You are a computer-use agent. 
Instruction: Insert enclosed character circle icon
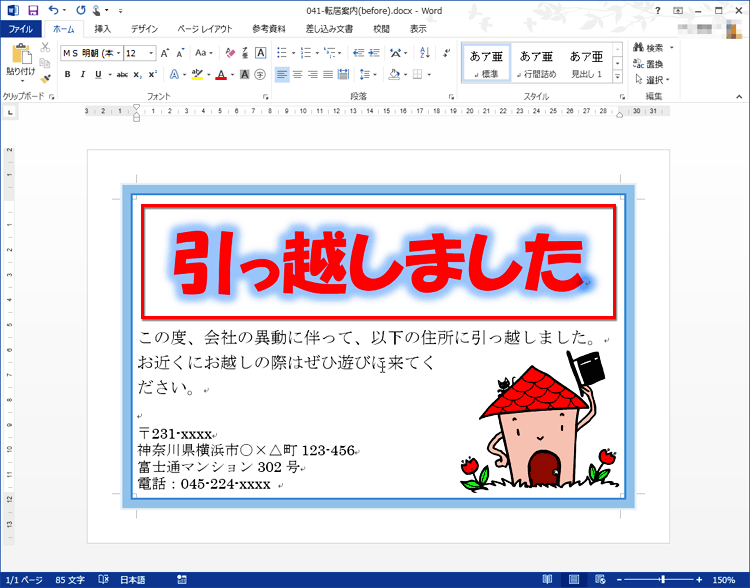click(260, 75)
